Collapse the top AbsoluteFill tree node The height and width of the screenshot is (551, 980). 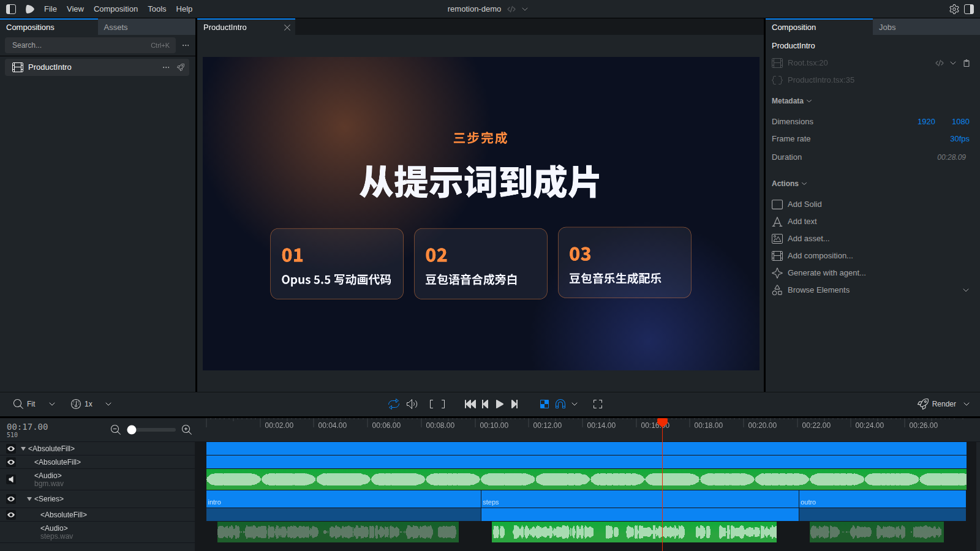(x=23, y=449)
